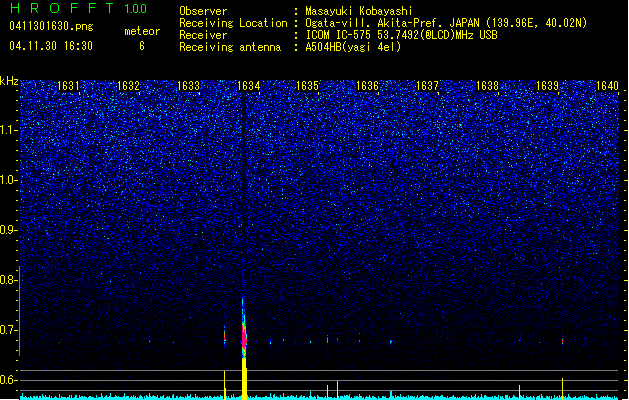Click the A504HB yagi antenna text
Screen dimensions: 629x400
coord(353,47)
